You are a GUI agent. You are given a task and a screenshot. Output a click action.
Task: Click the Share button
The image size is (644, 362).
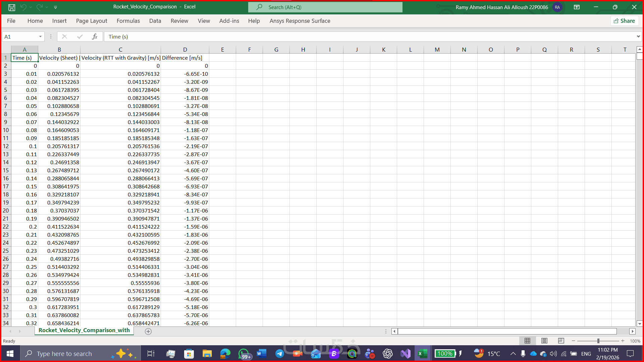click(624, 21)
